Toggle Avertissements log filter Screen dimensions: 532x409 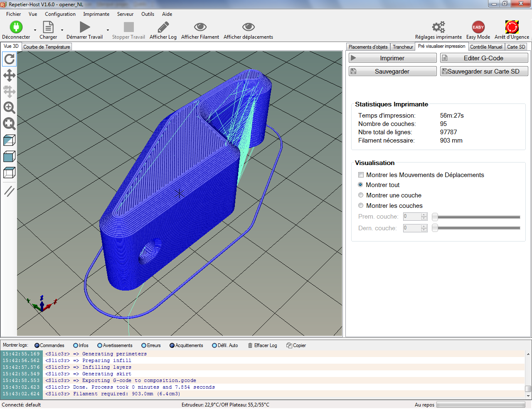point(115,345)
